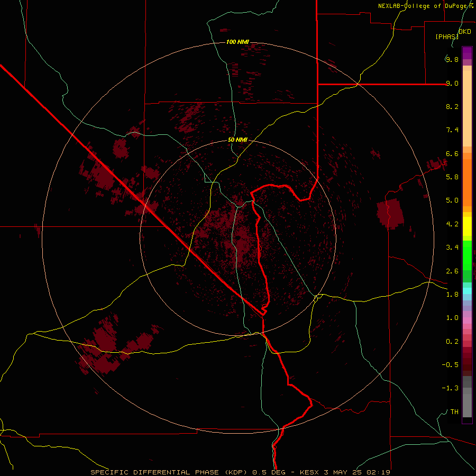Click the solid dark-red echo blob east of the radar
The width and height of the screenshot is (476, 476).
coord(390,214)
